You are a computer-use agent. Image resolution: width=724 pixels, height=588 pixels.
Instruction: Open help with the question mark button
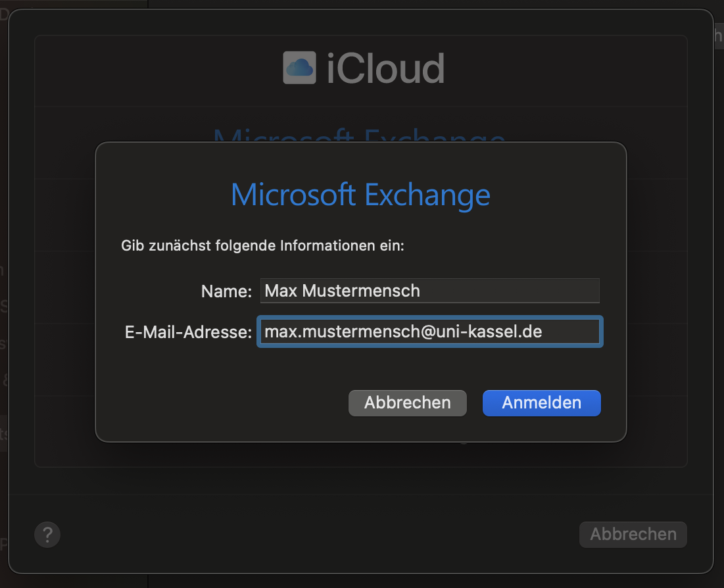pos(47,535)
